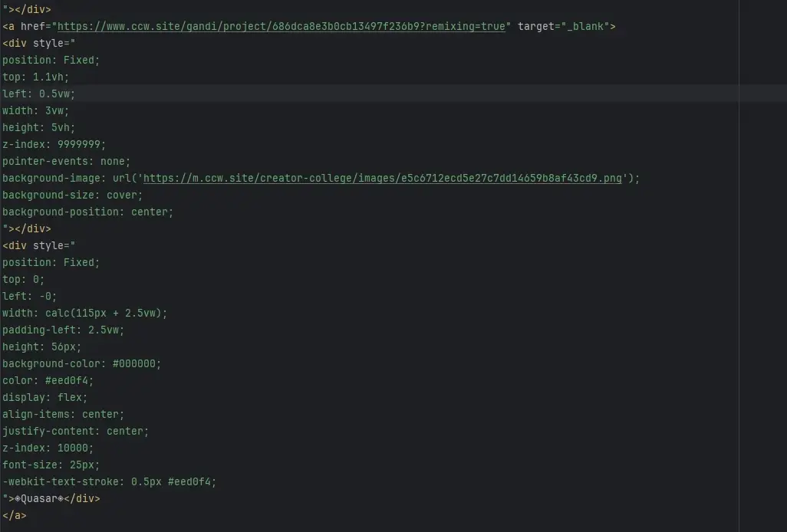Click the 'background-position: center;' line

click(x=88, y=212)
